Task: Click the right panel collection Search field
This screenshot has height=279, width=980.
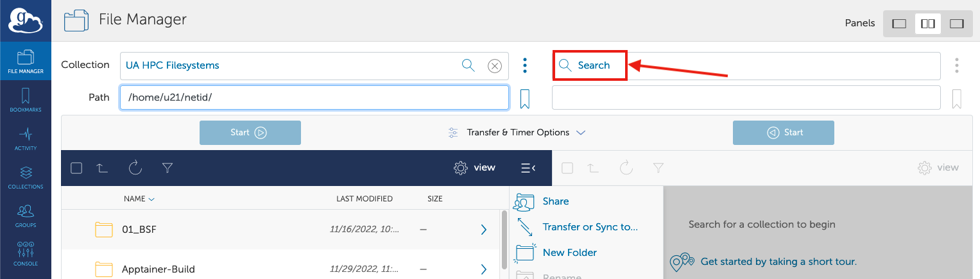Action: [746, 65]
